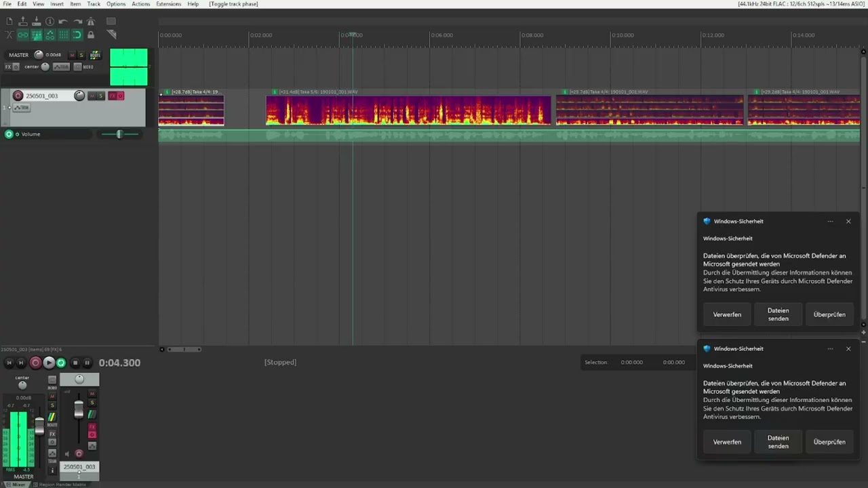Screen dimensions: 868x488
Task: Open the Track menu
Action: [x=94, y=4]
